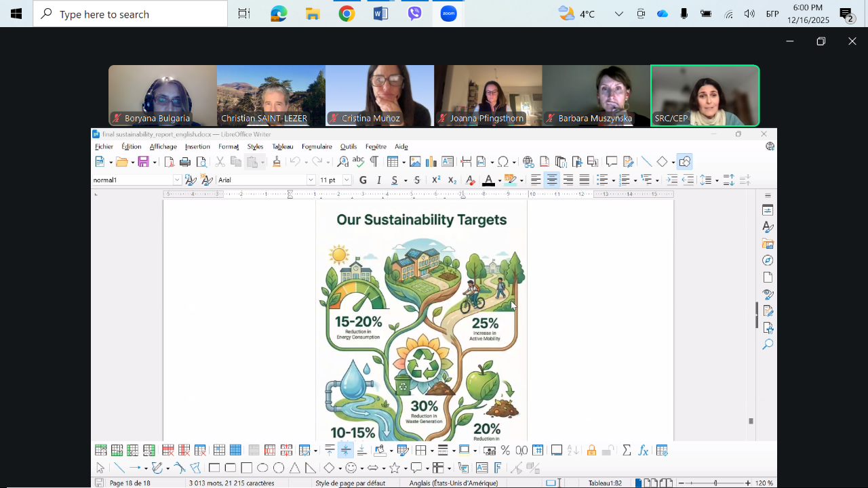This screenshot has width=868, height=488.
Task: Open the special character (Omega) tool
Action: tap(502, 162)
